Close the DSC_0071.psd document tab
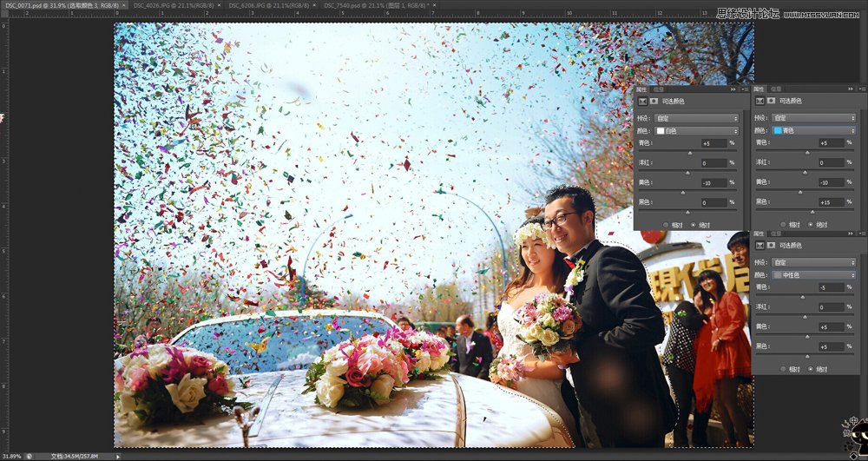 click(124, 5)
